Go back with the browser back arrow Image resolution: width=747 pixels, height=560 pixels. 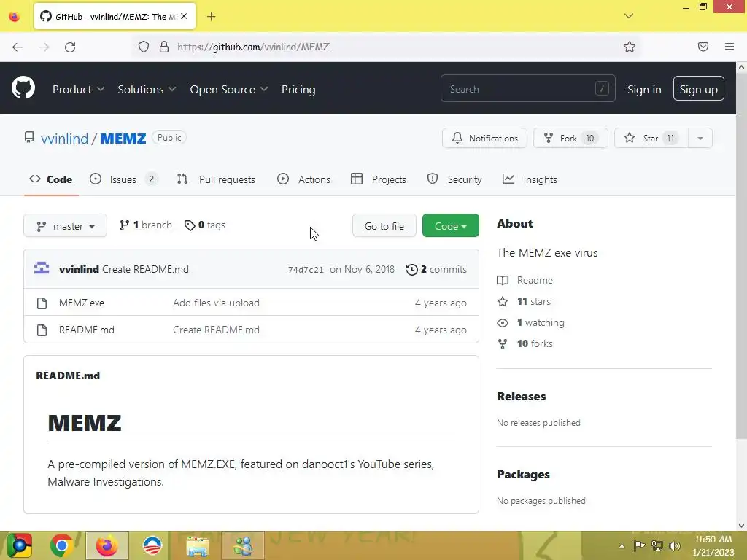click(18, 47)
